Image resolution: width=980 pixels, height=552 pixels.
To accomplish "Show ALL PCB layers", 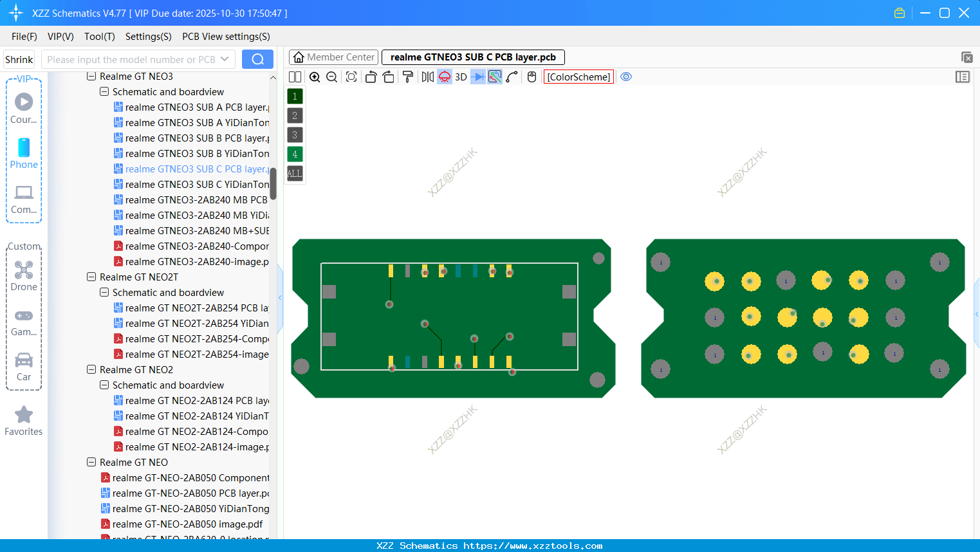I will tap(294, 173).
